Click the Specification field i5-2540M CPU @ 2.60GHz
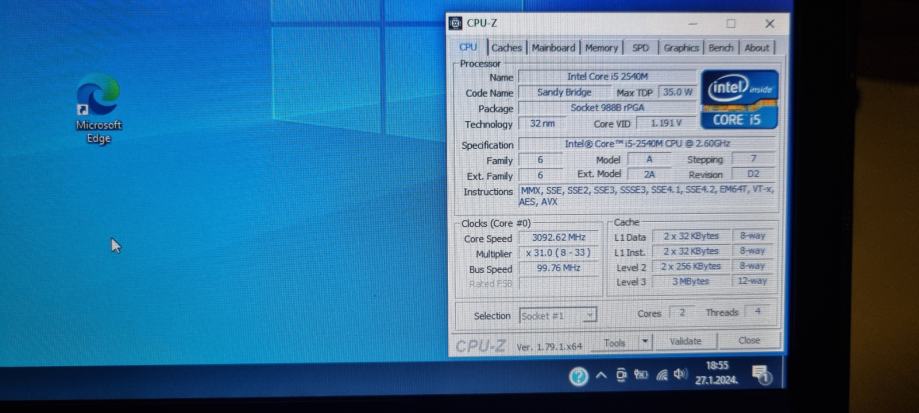This screenshot has width=919, height=413. (646, 144)
